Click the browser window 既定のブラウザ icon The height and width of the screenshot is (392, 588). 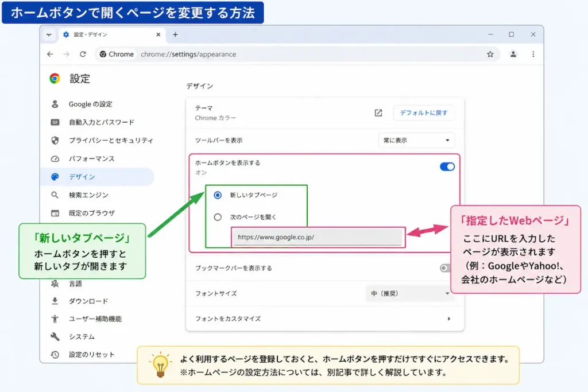55,214
